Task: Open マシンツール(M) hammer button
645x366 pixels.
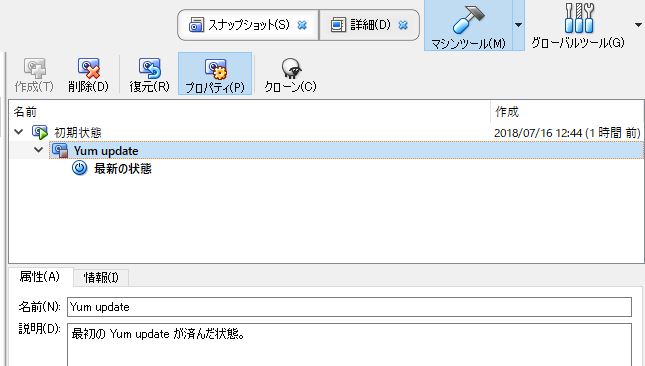Action: coord(468,25)
